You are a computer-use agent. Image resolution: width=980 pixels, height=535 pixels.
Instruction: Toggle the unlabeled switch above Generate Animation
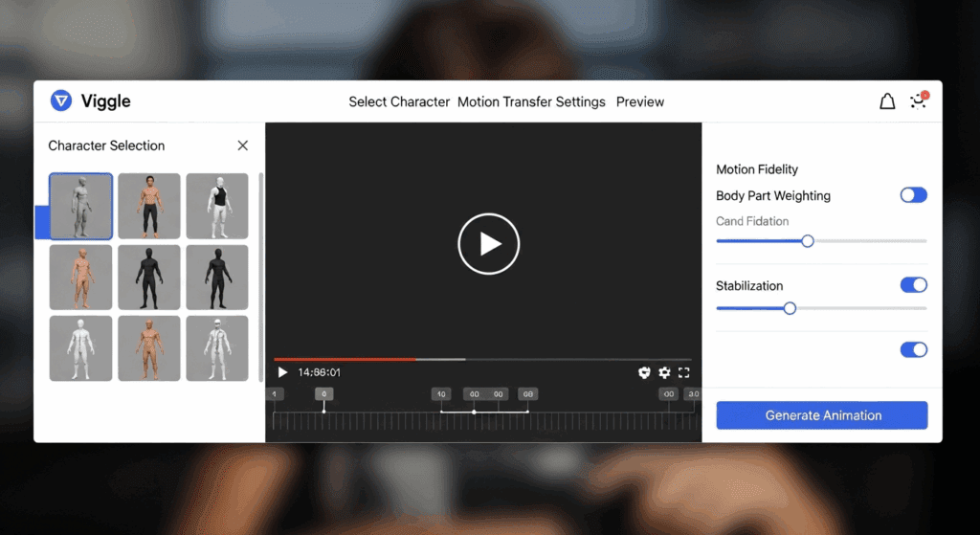913,349
